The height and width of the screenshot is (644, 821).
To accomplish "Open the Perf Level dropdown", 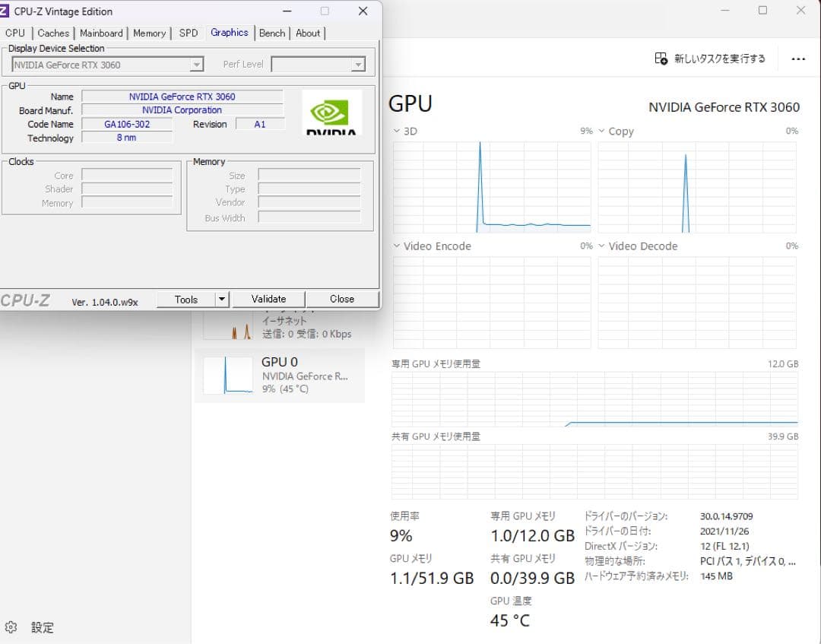I will (x=358, y=65).
